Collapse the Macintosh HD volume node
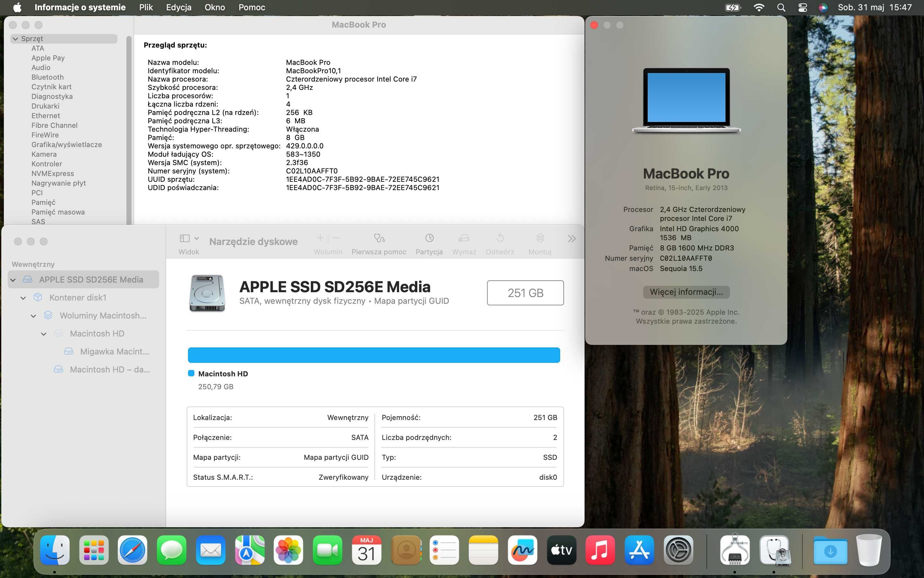This screenshot has width=924, height=578. 44,334
